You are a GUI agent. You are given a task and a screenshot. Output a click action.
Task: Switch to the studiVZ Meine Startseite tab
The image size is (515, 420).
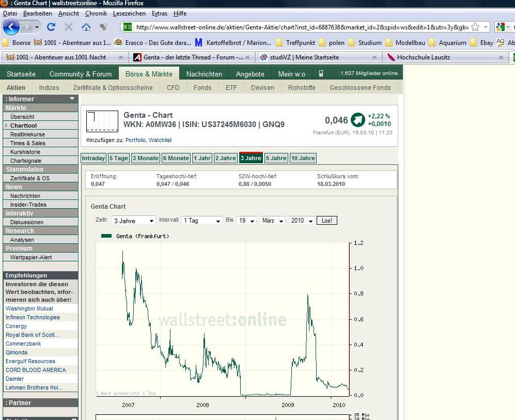pyautogui.click(x=320, y=57)
